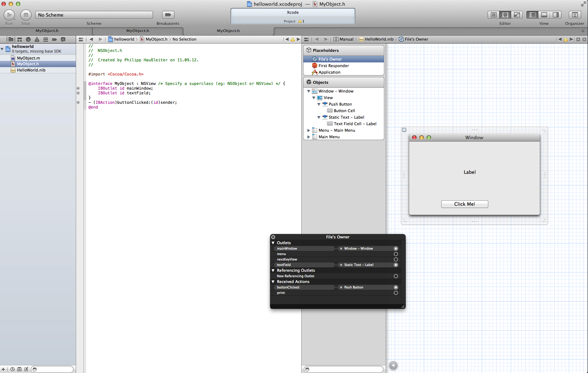Click HelloWorld.nib in assistant jump bar

[376, 39]
